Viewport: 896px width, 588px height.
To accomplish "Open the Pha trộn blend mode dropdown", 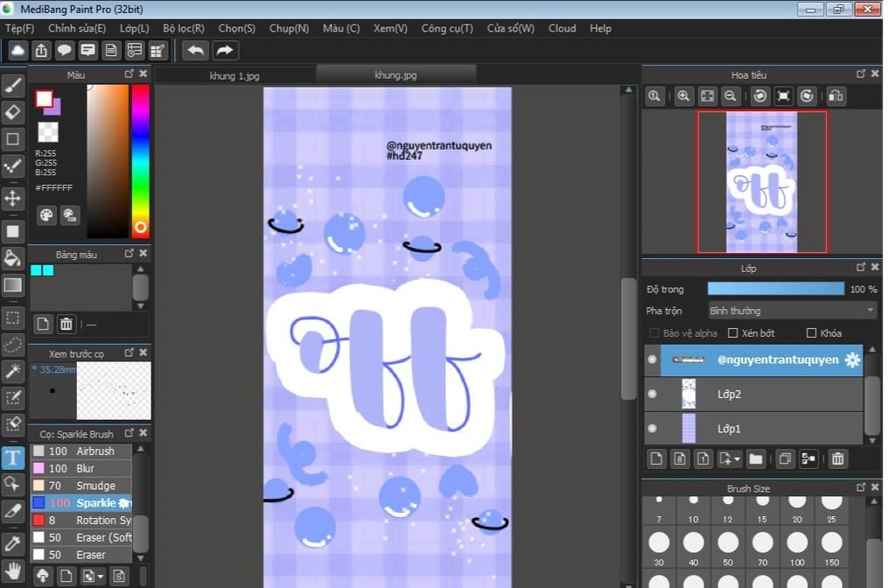I will coord(792,311).
